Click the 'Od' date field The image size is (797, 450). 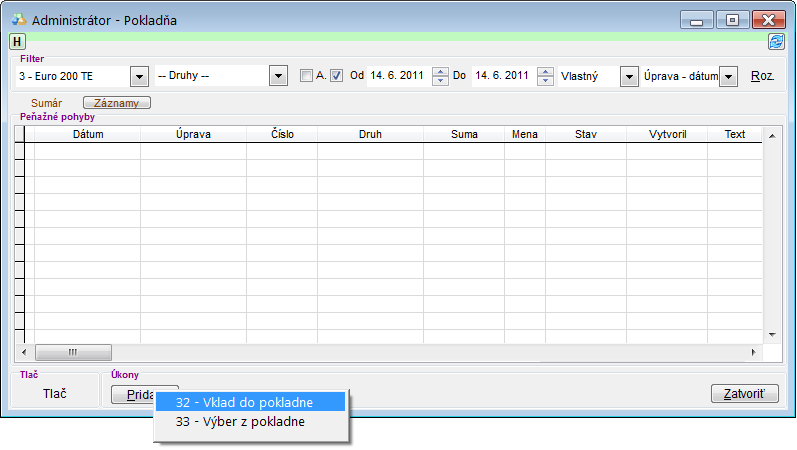(x=398, y=76)
